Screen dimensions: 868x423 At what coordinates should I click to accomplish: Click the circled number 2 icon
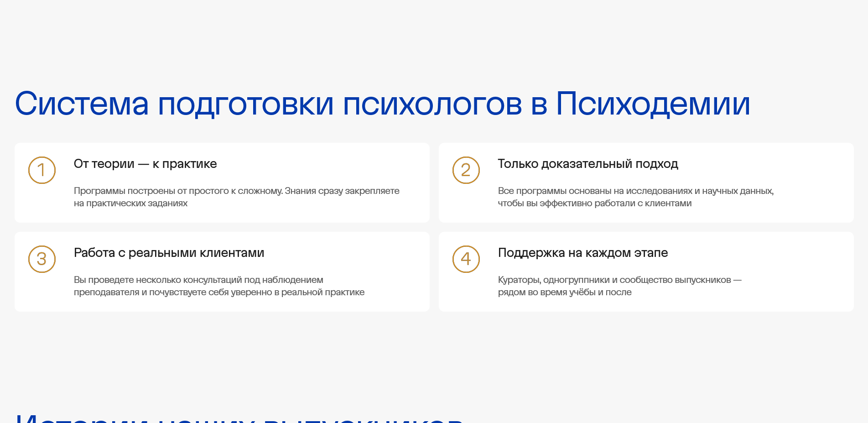[466, 170]
